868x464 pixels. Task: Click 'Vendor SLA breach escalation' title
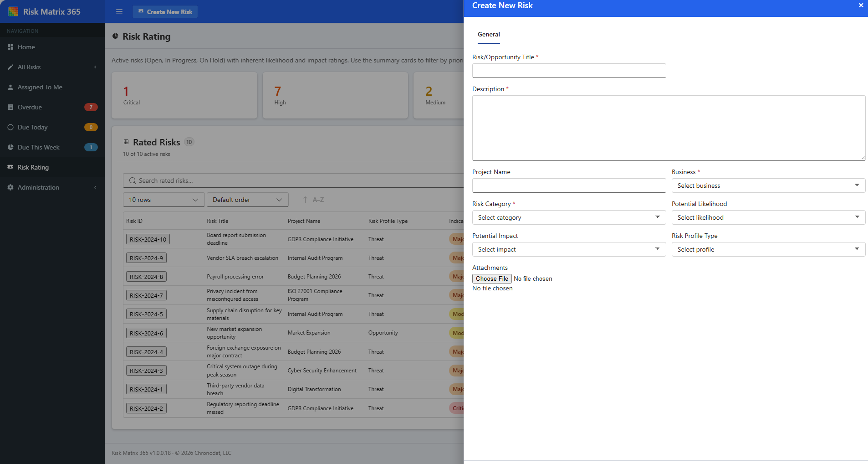point(242,258)
